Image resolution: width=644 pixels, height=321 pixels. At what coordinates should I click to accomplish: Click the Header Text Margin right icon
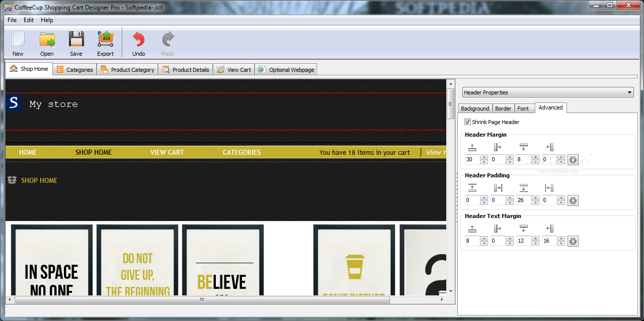[x=498, y=229]
